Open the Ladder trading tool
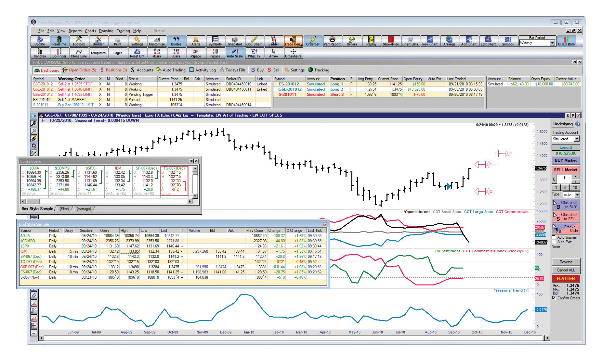Screen dimensions: 602x364 click(x=274, y=41)
